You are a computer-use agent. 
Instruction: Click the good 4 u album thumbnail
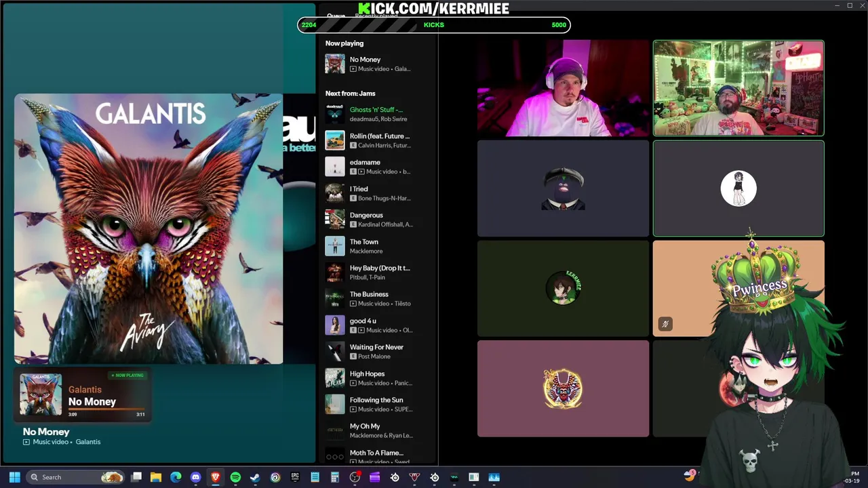click(x=335, y=325)
